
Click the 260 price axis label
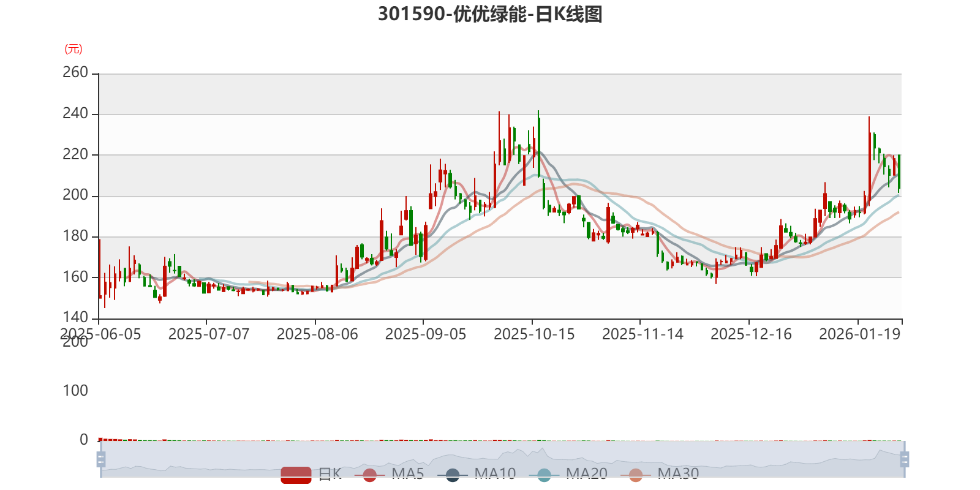click(x=75, y=72)
